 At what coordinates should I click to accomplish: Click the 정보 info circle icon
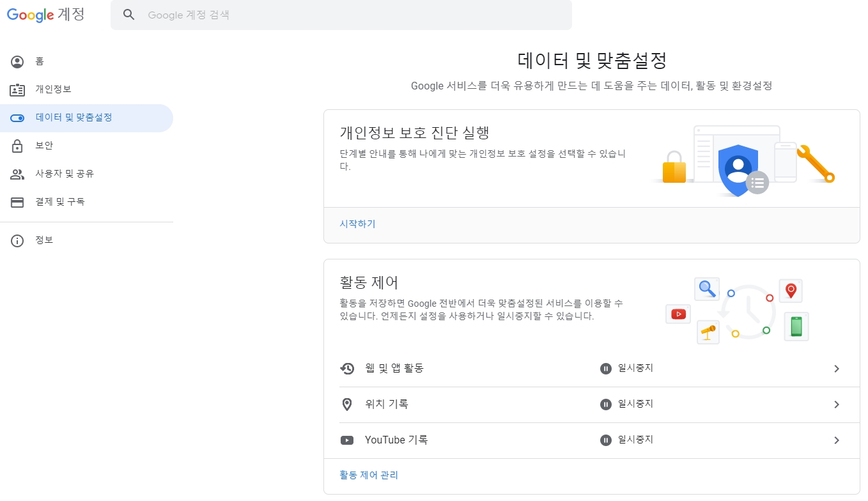click(x=17, y=241)
